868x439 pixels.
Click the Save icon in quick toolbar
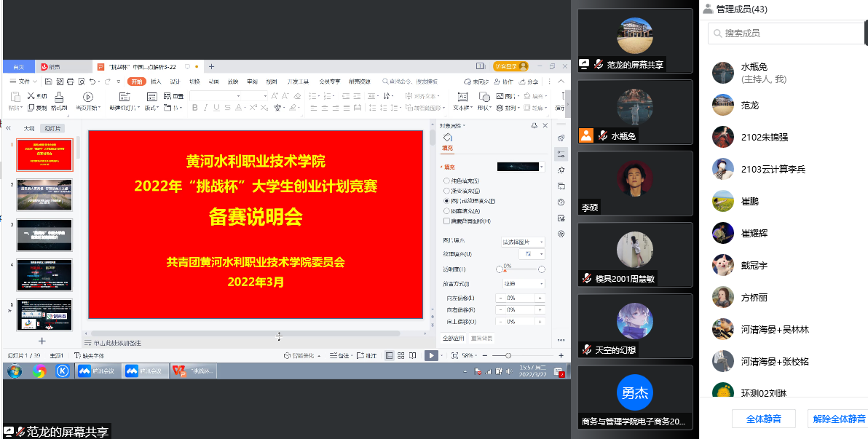point(50,82)
